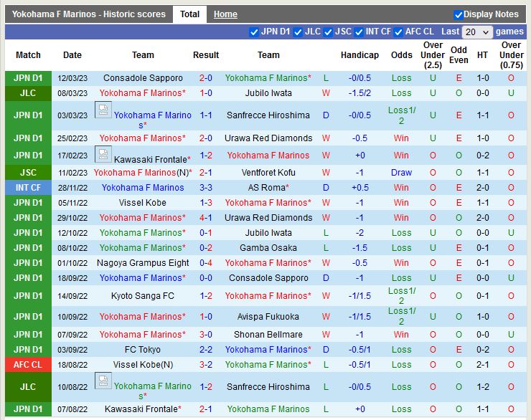Click the Handicap column header

coord(360,55)
